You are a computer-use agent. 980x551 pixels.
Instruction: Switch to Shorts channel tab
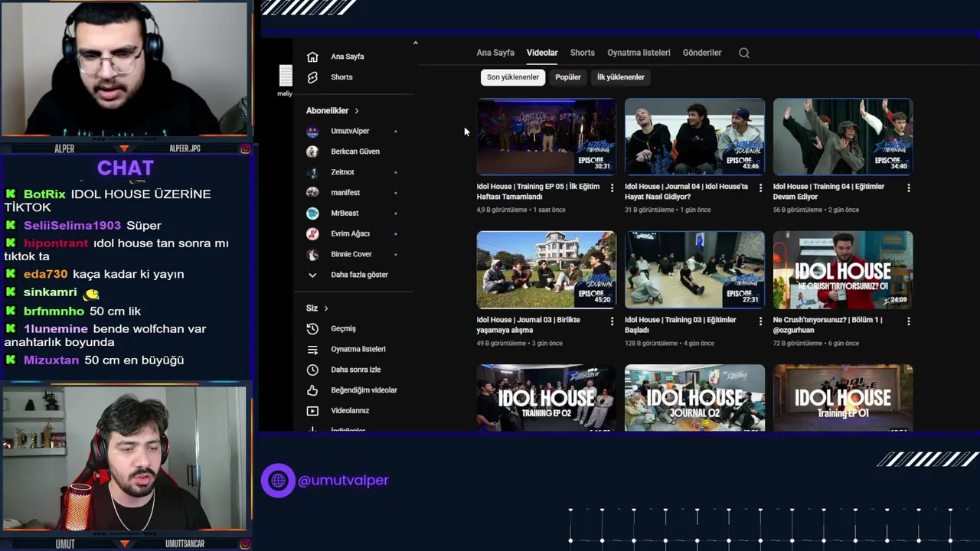[x=582, y=53]
